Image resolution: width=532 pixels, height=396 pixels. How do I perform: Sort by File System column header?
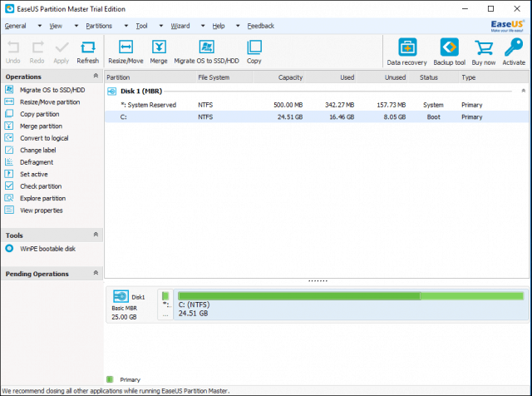(x=224, y=77)
